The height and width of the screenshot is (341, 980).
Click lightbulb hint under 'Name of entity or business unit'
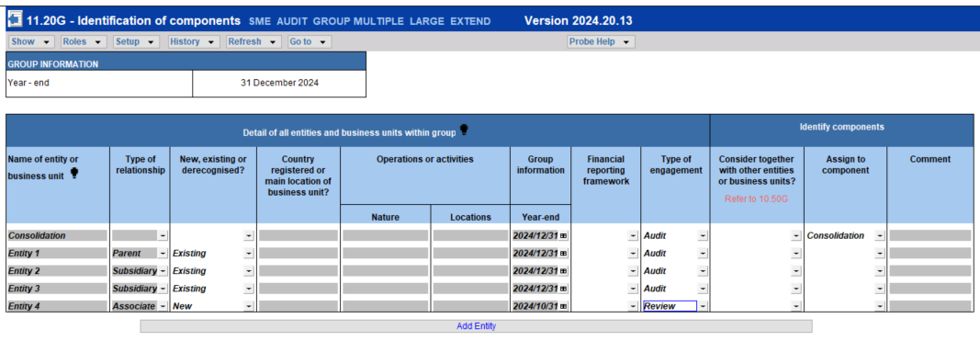74,174
